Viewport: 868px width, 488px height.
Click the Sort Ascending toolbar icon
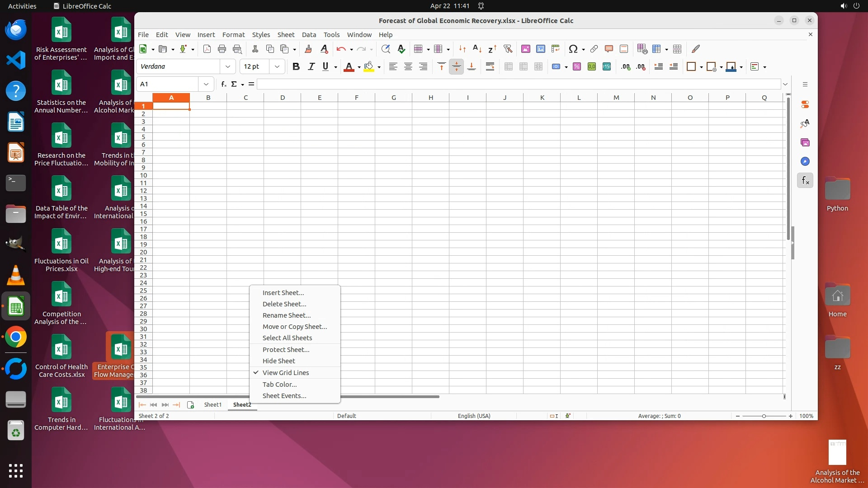tap(477, 49)
